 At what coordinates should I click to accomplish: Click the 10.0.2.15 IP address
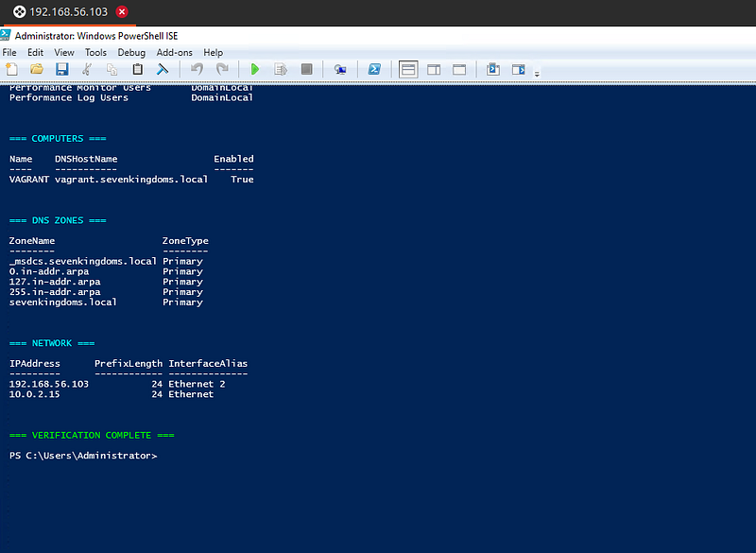click(34, 394)
